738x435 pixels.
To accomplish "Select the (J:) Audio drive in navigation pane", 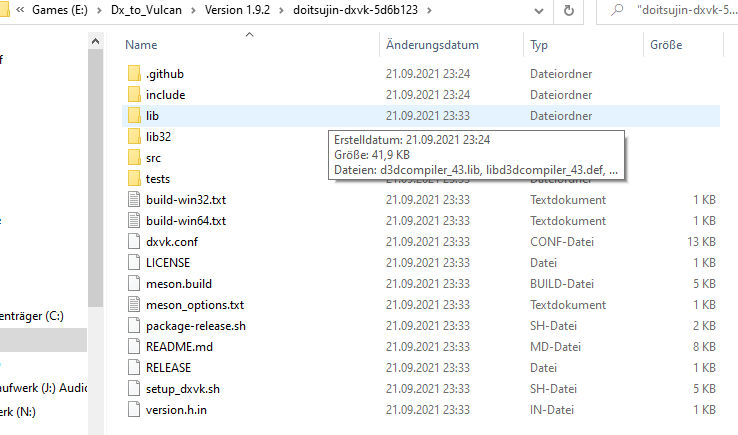I will 43,388.
